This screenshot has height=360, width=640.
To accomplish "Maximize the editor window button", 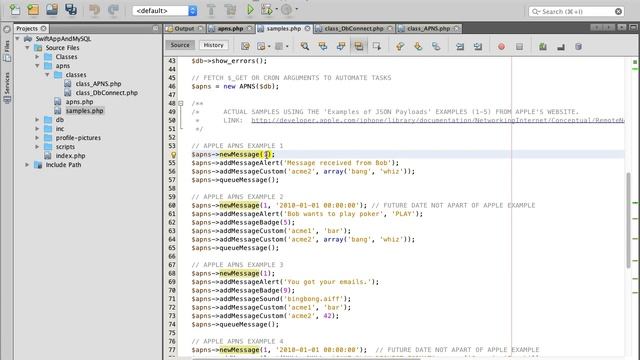I will coord(633,27).
